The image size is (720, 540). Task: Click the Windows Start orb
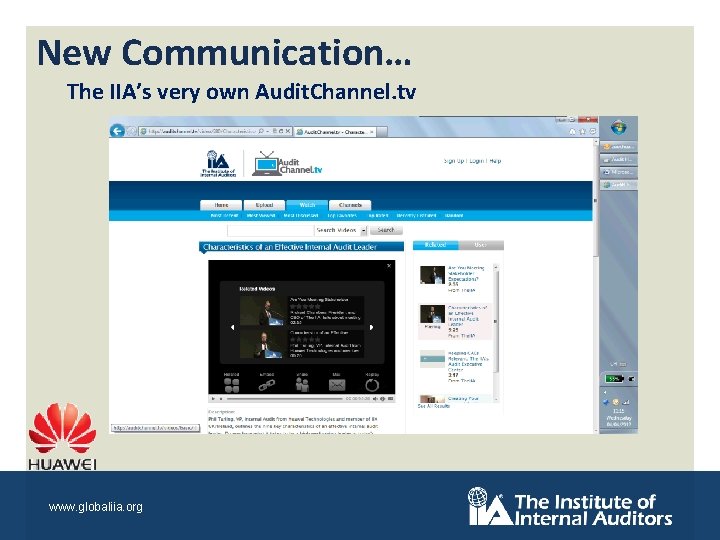(x=619, y=128)
